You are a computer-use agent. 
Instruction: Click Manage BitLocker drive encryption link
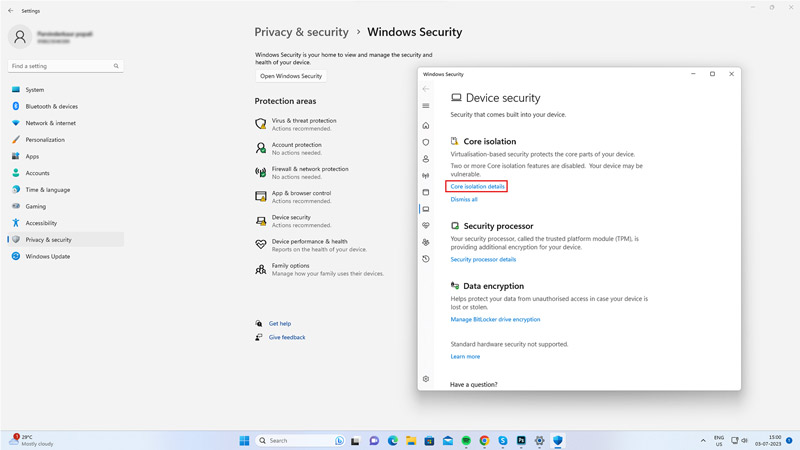pos(495,319)
